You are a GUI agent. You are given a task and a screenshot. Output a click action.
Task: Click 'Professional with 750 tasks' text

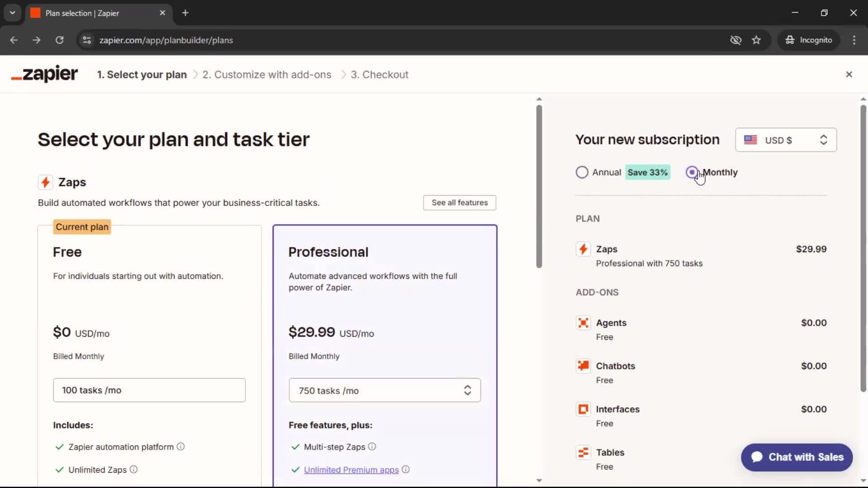649,263
